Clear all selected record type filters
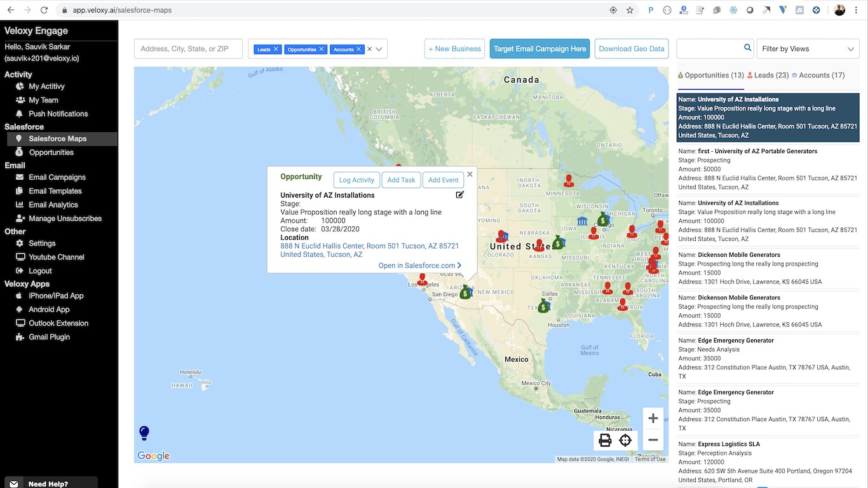 pos(369,49)
